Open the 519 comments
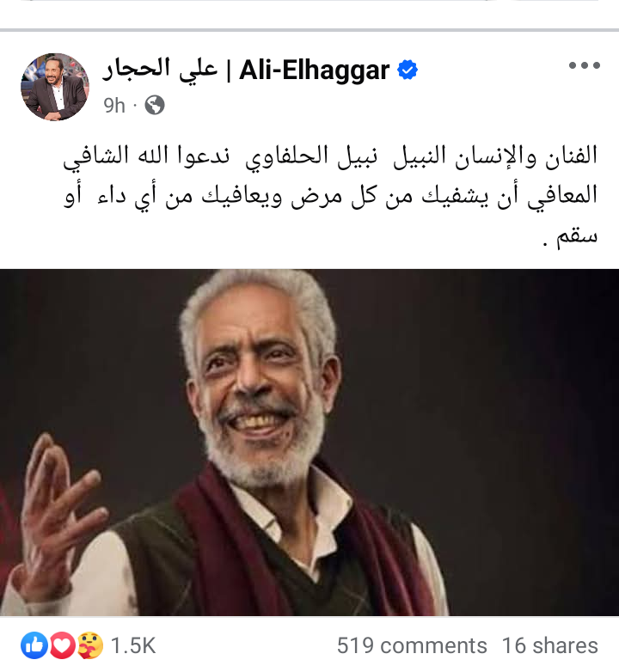The image size is (619, 672). click(412, 645)
